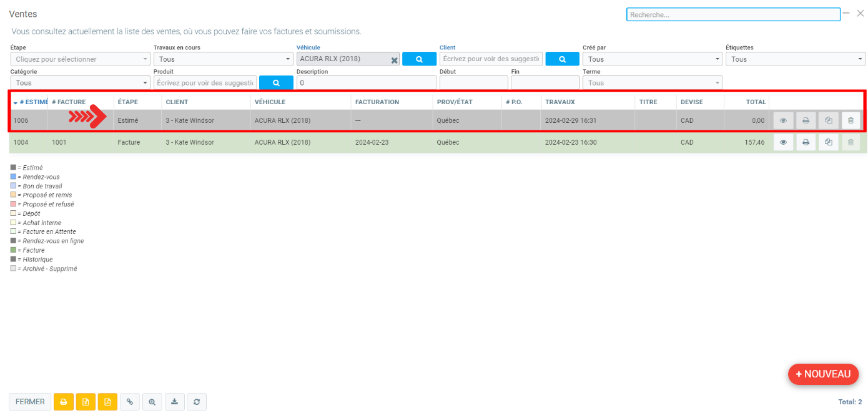Print estimate 1006 from its row
This screenshot has height=413, width=868.
click(x=806, y=120)
